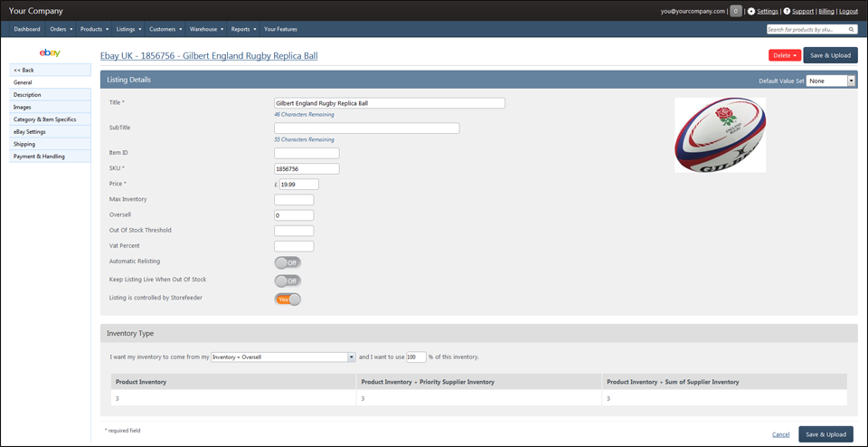Screen dimensions: 868x447
Task: Click the 55 Characters Remaining text
Action: tap(304, 139)
